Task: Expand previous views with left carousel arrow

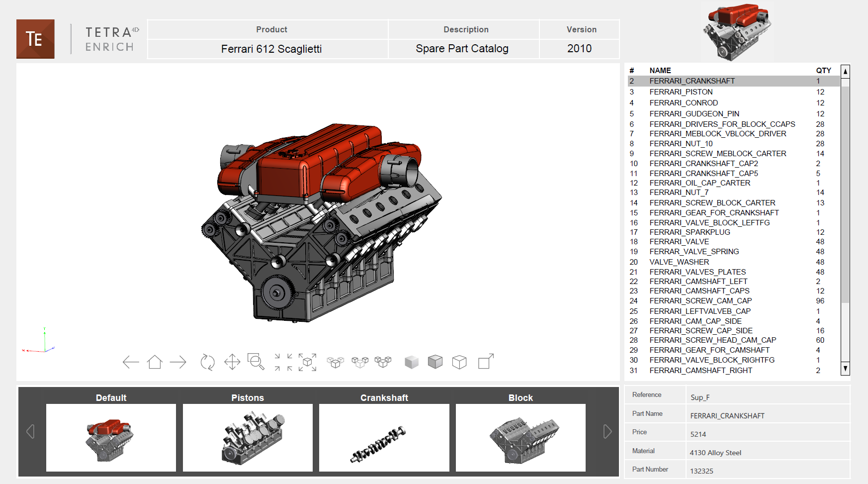Action: click(x=31, y=432)
